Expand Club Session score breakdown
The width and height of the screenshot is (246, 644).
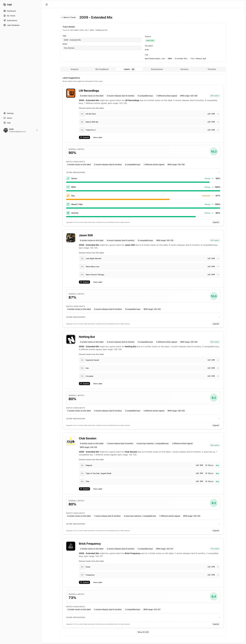point(219,524)
